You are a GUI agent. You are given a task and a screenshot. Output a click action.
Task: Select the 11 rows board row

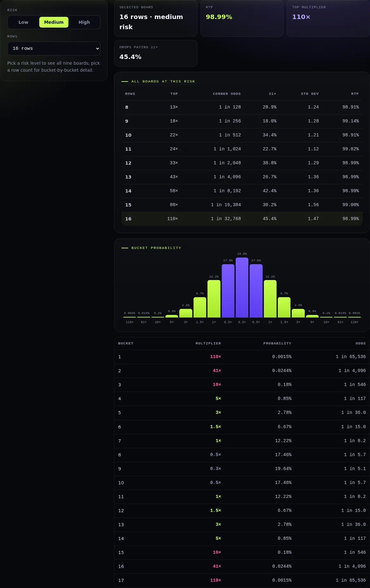point(242,149)
